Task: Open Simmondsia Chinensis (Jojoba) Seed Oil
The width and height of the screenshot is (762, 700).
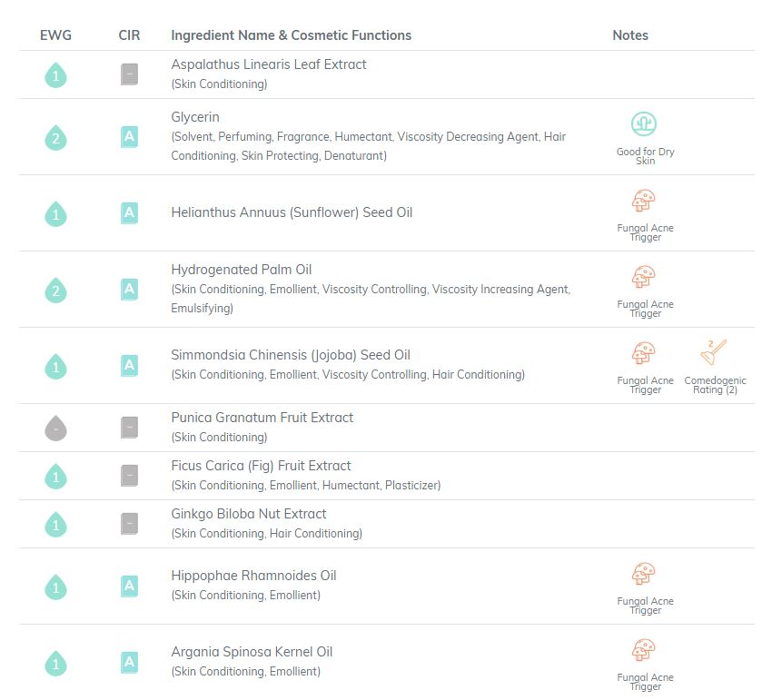Action: point(291,355)
